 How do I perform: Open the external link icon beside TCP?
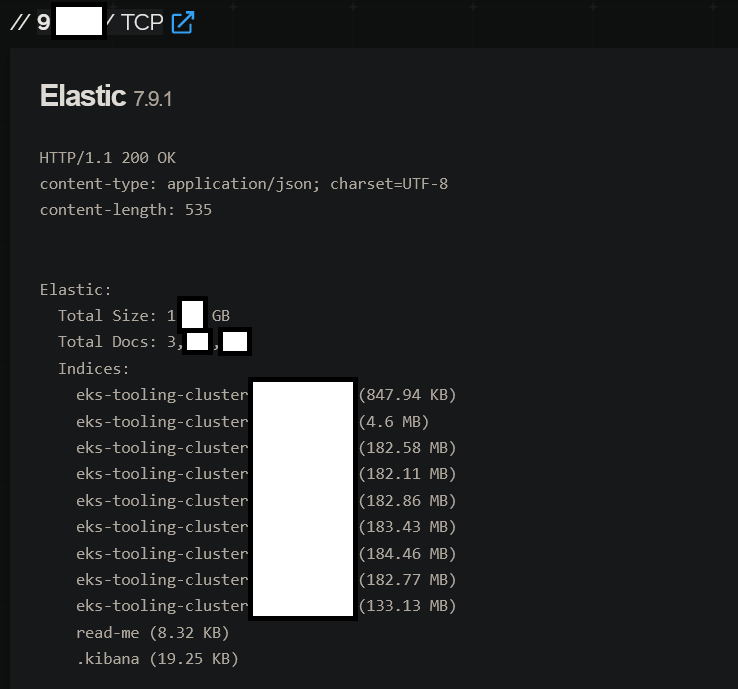[x=182, y=22]
